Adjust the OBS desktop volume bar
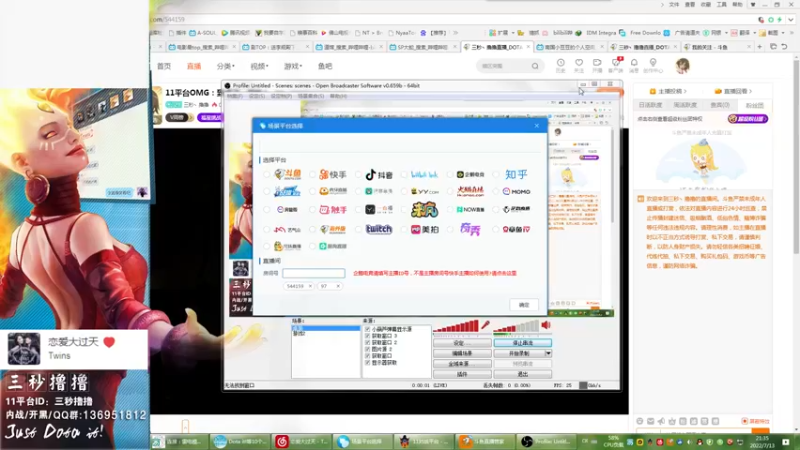Screen dimensions: 800x450 tap(516, 326)
